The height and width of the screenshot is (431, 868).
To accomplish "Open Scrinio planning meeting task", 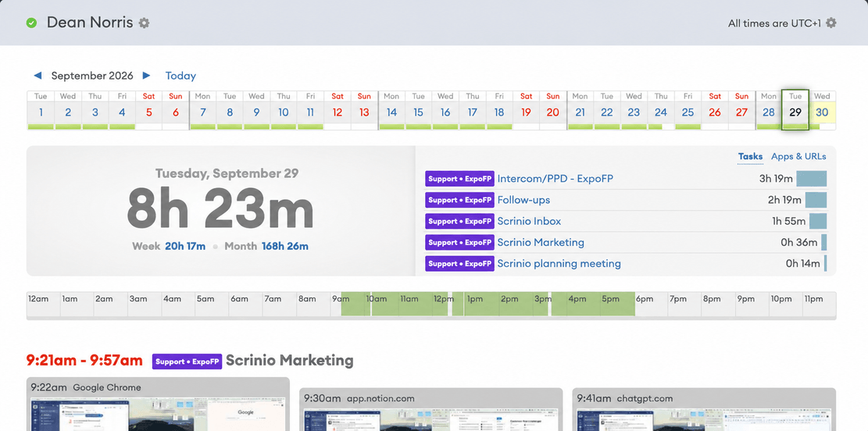I will click(559, 263).
